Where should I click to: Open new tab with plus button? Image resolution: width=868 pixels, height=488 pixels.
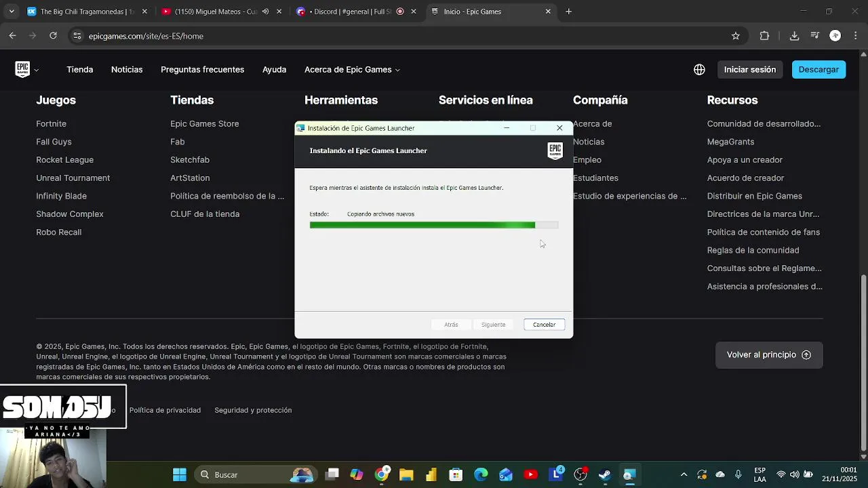pyautogui.click(x=568, y=12)
